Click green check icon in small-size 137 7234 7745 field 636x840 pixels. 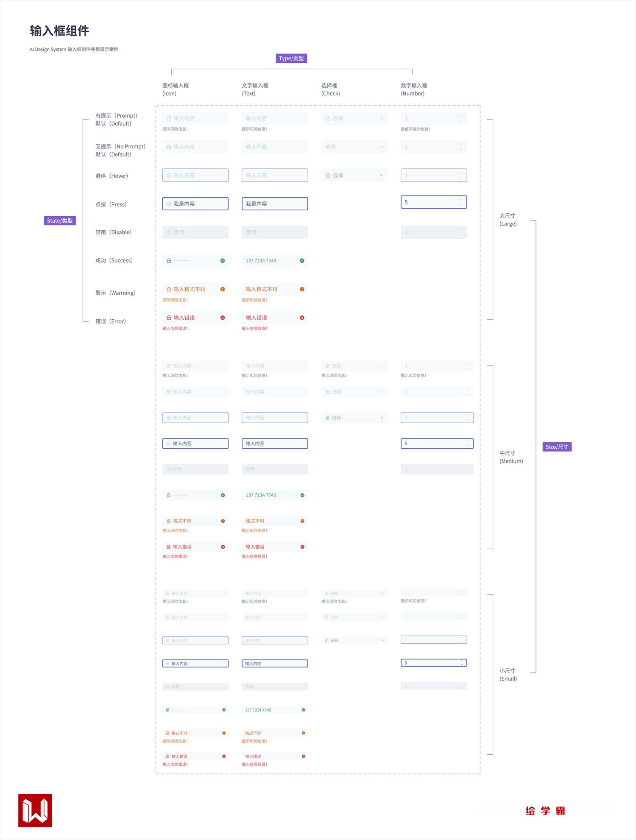[x=303, y=710]
